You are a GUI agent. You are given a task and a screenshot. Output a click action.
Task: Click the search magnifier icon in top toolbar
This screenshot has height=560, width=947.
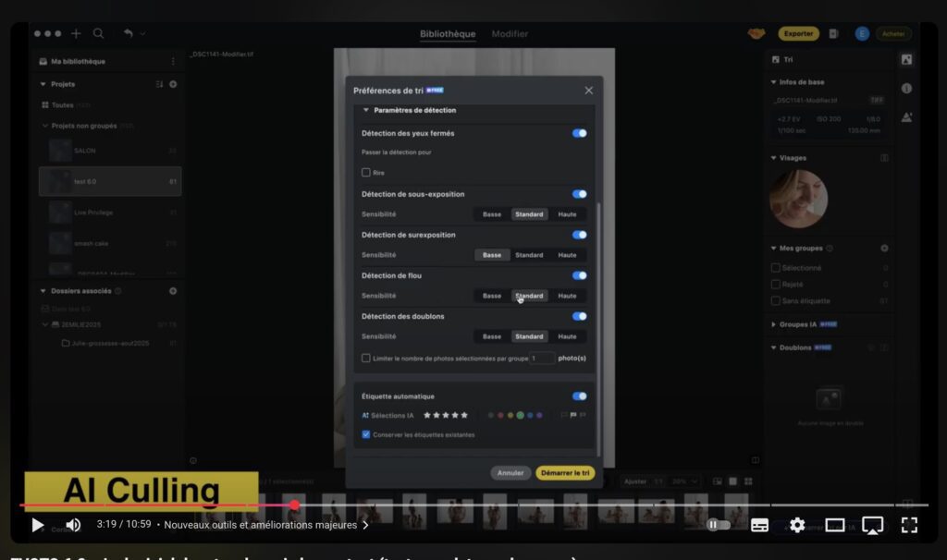click(98, 33)
